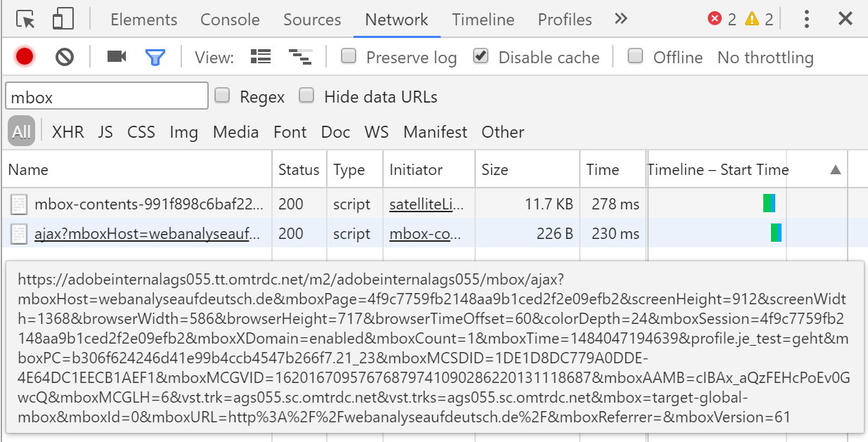Enable the Preserve log checkbox
The image size is (868, 442).
pyautogui.click(x=349, y=56)
